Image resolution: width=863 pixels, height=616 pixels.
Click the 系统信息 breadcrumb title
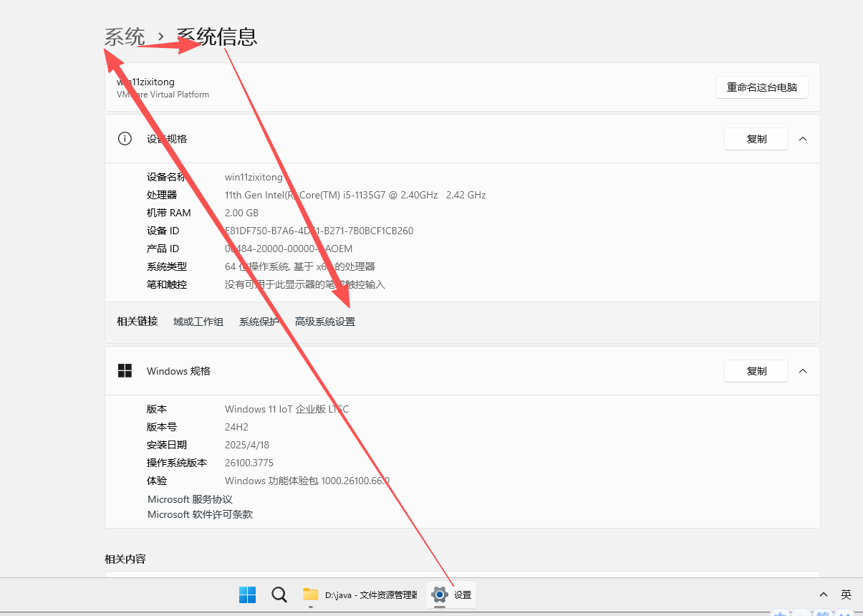217,37
